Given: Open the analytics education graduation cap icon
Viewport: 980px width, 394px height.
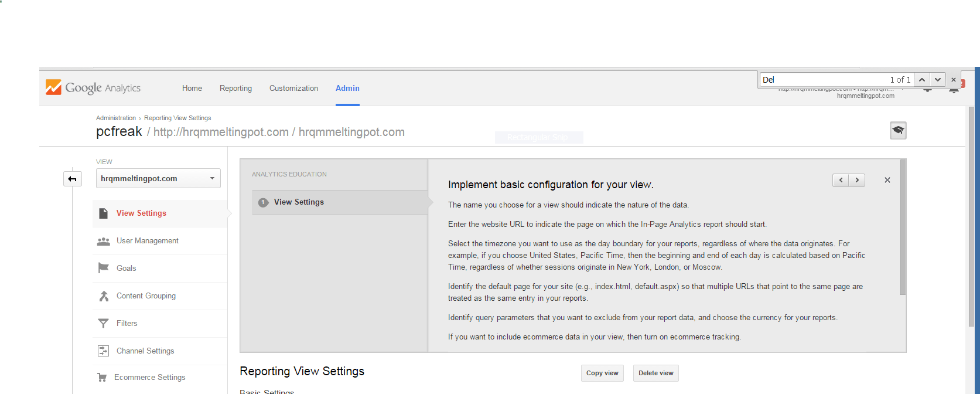Looking at the screenshot, I should point(898,130).
